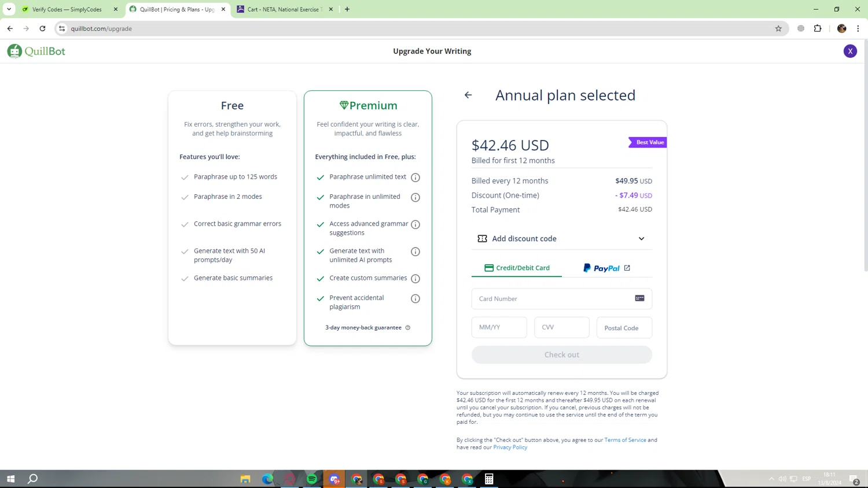Focus the Card Number field
The height and width of the screenshot is (488, 868).
(554, 299)
